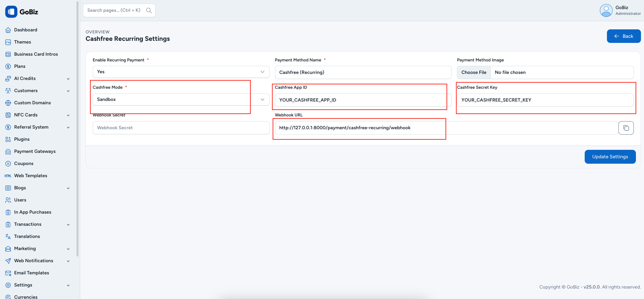644x299 pixels.
Task: Focus the Cashfree App ID field
Action: tap(363, 100)
